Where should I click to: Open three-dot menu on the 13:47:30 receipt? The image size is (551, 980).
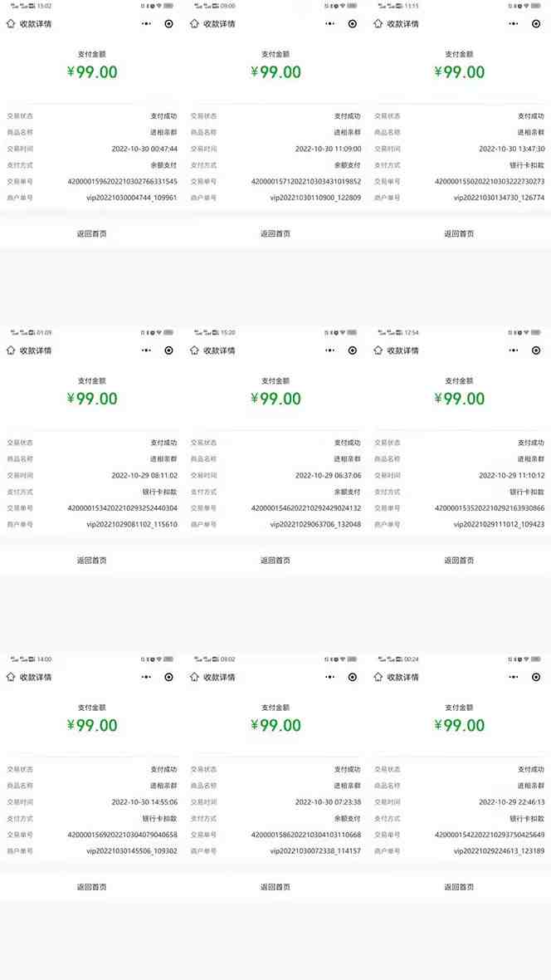click(x=514, y=24)
